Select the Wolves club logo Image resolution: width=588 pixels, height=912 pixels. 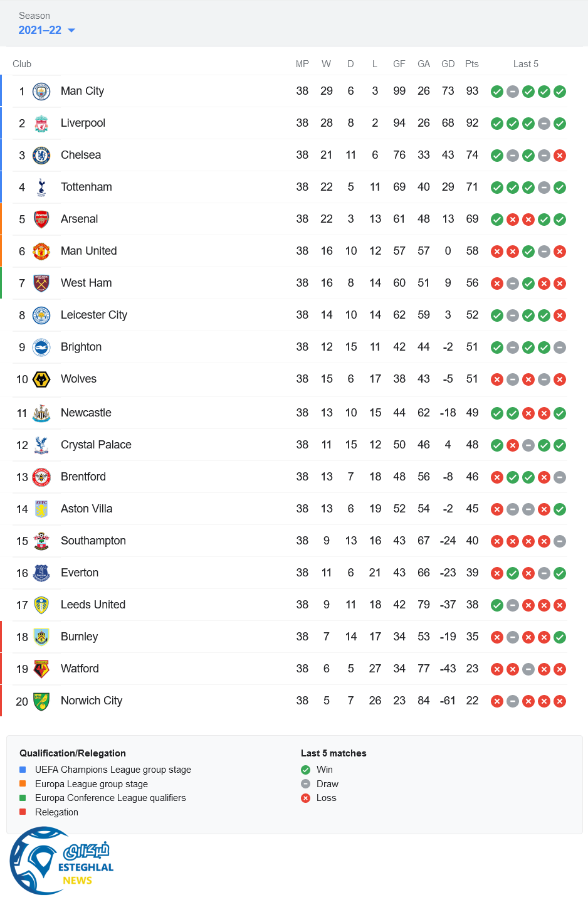tap(41, 379)
